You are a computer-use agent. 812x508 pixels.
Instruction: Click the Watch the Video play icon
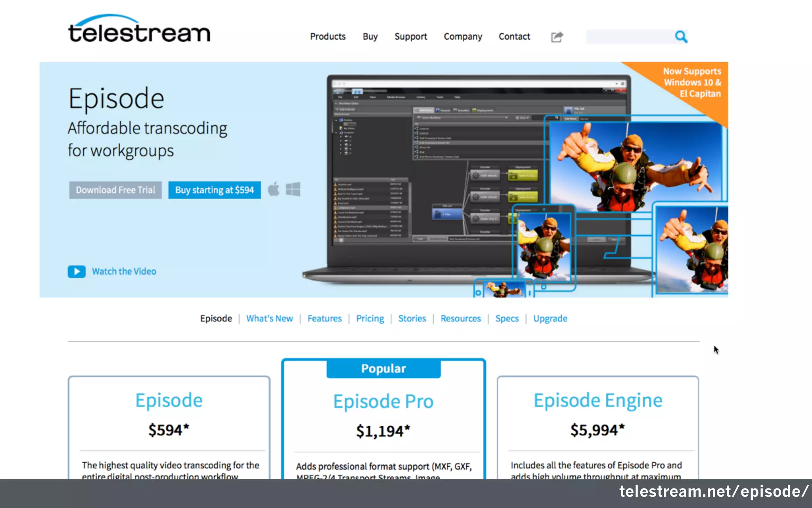coord(77,271)
